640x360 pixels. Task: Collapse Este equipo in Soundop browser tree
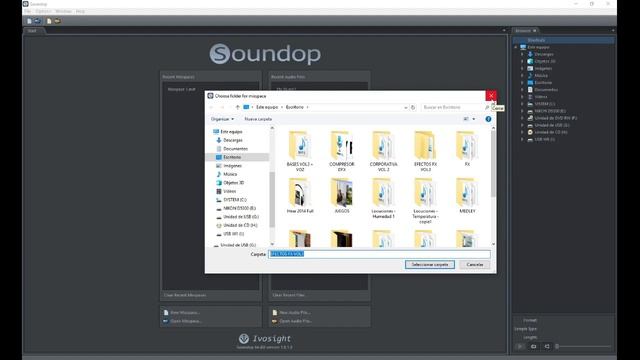point(516,47)
